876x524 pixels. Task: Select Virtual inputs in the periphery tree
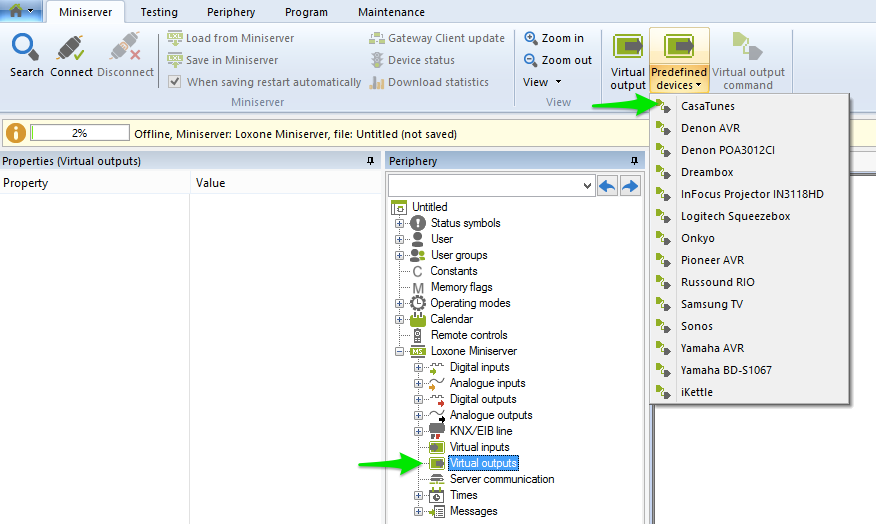[x=479, y=447]
